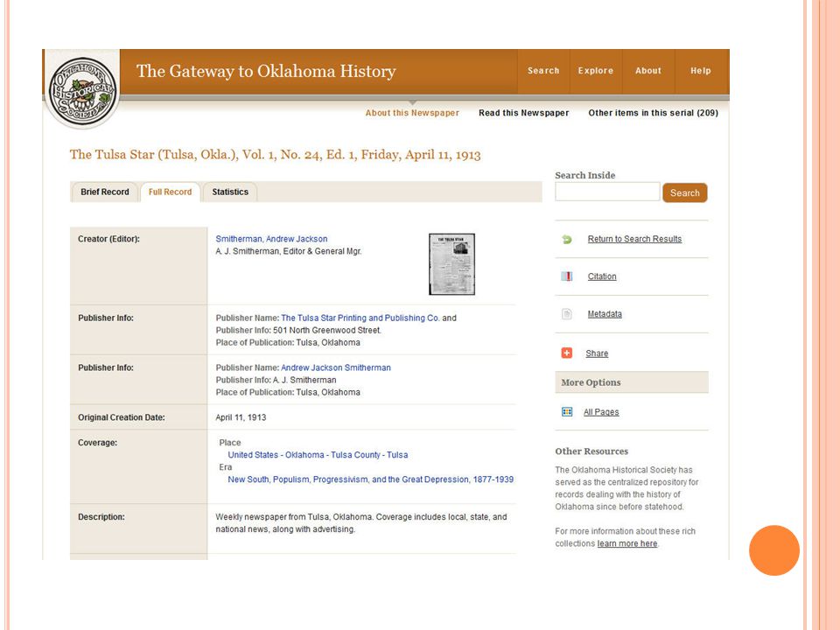Image resolution: width=840 pixels, height=630 pixels.
Task: Open United States - Oklahoma - Tulsa County link
Action: (318, 455)
